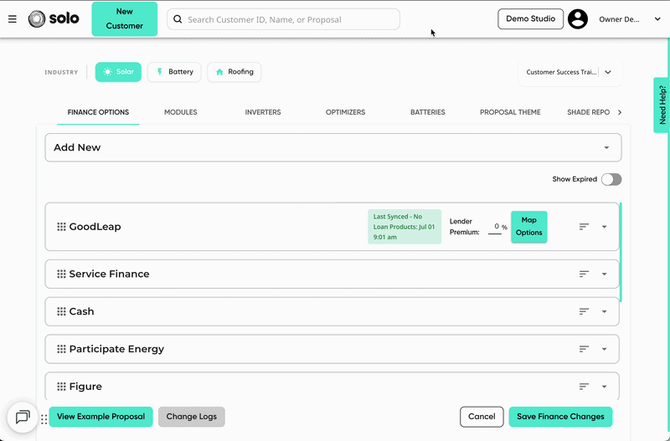Expand the Add New dropdown
The image size is (670, 441).
tap(333, 147)
